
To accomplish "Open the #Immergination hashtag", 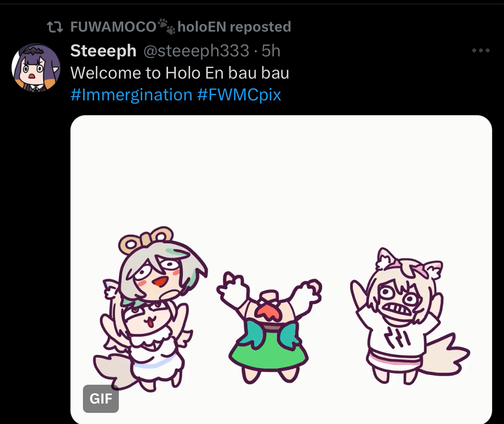I will pos(132,95).
